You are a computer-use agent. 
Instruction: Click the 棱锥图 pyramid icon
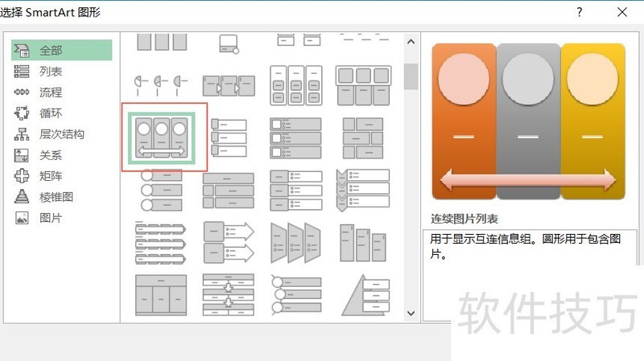[x=22, y=197]
